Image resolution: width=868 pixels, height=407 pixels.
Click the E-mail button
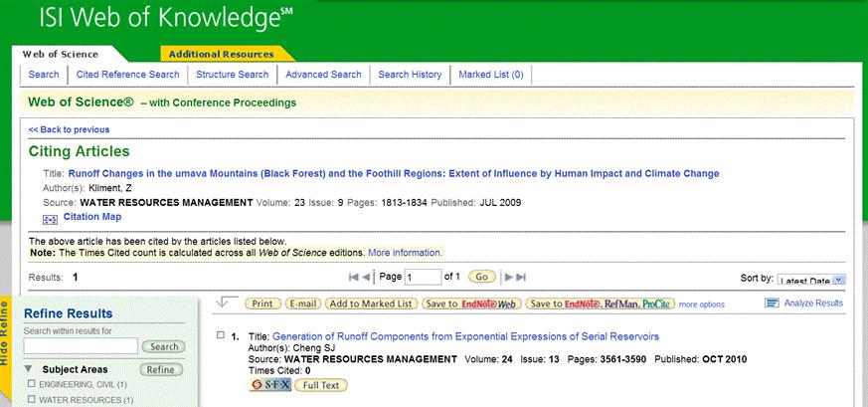pyautogui.click(x=303, y=304)
